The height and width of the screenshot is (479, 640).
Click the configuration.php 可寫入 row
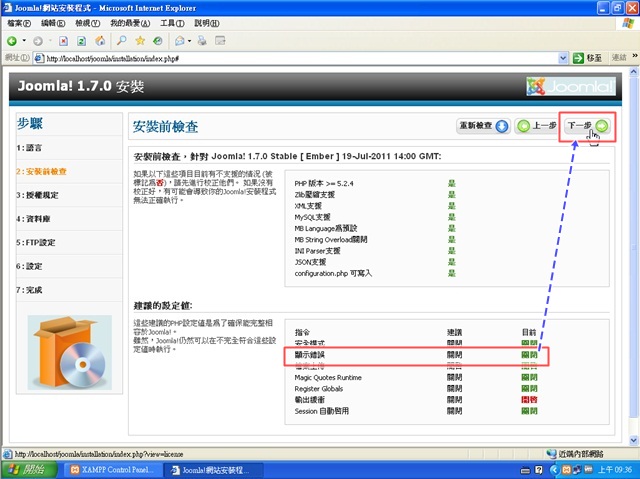tap(375, 273)
